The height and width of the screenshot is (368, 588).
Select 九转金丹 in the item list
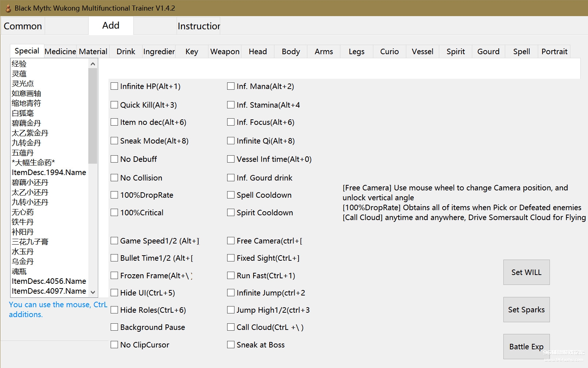pyautogui.click(x=26, y=143)
